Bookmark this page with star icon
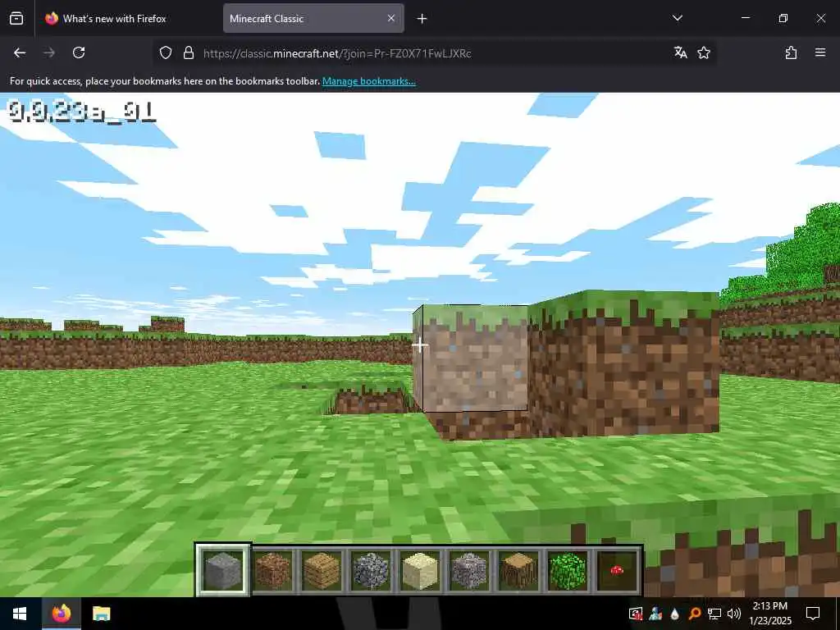The width and height of the screenshot is (840, 630). pyautogui.click(x=704, y=52)
